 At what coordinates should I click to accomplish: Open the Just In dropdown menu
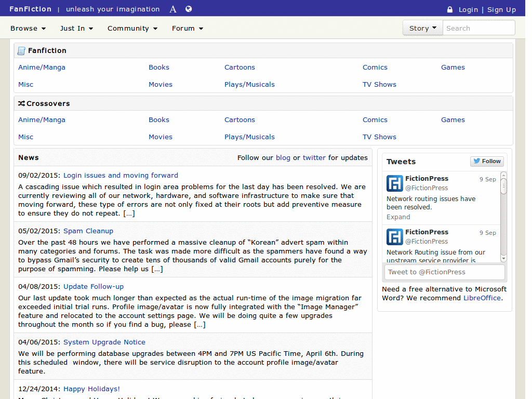click(77, 29)
